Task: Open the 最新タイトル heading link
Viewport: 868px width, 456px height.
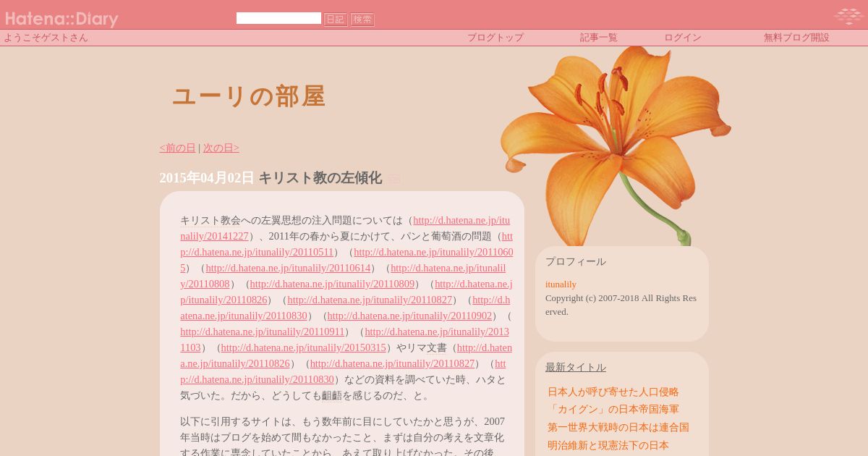Action: [x=576, y=367]
